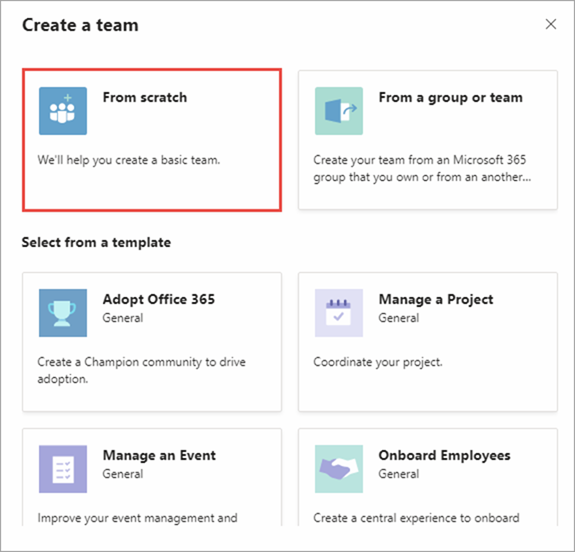Click General label under Manage a Project
575x552 pixels.
coord(399,318)
